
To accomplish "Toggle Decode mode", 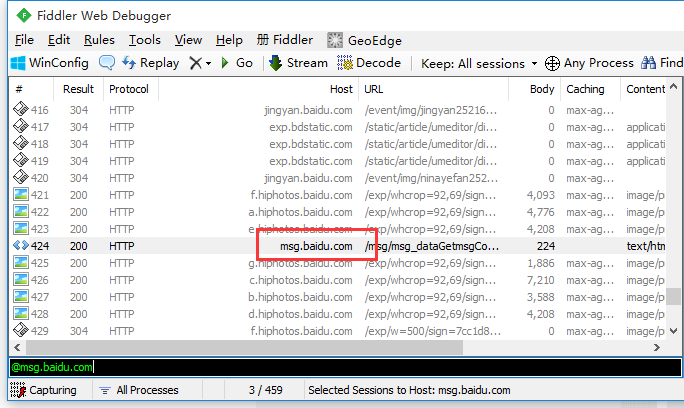I will (x=369, y=63).
